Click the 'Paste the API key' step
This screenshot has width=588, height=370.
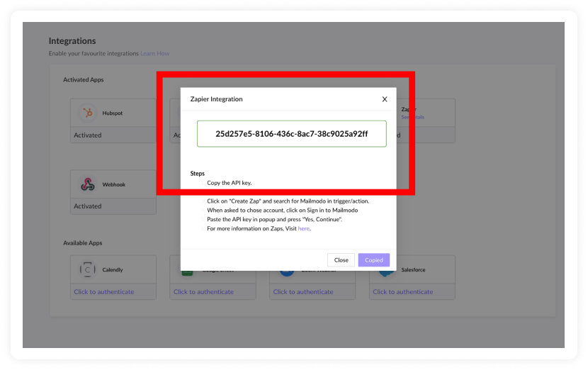tap(274, 219)
